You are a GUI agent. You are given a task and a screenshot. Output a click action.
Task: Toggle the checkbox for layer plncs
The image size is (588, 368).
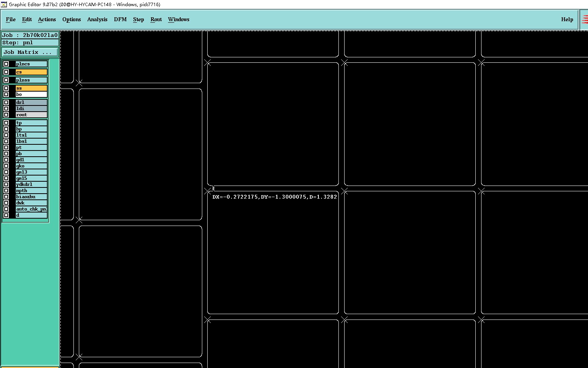pyautogui.click(x=6, y=64)
